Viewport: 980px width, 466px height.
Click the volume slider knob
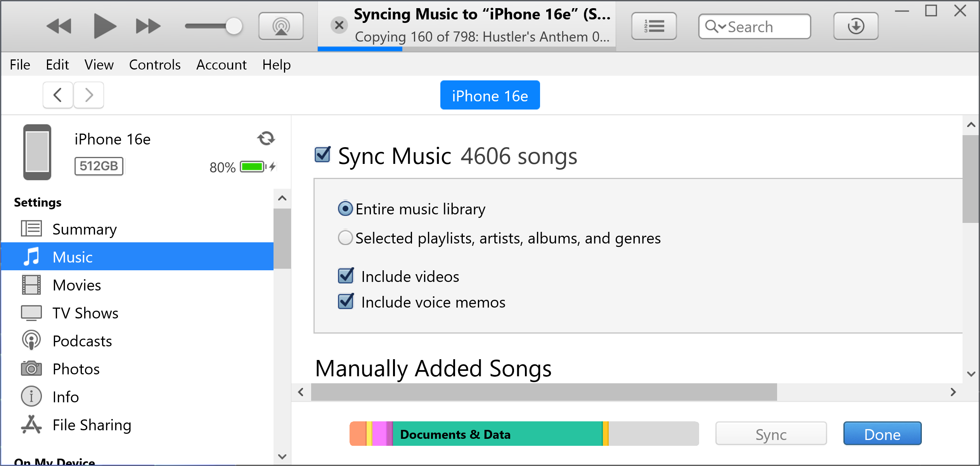click(234, 26)
